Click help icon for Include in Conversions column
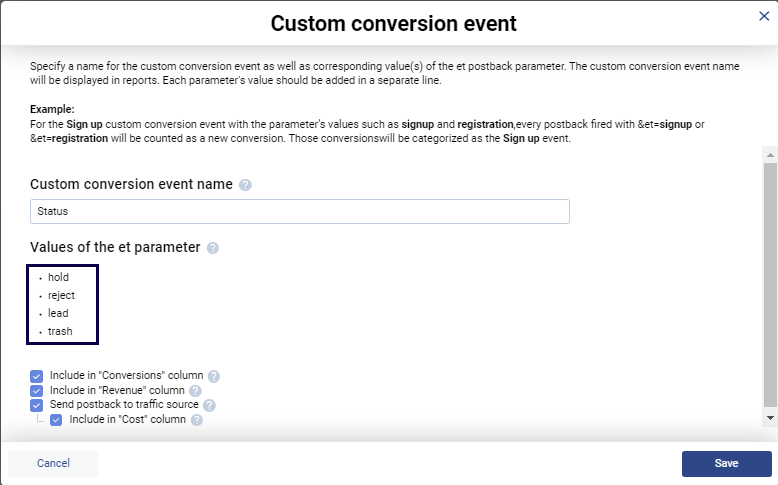778x485 pixels. pyautogui.click(x=214, y=377)
